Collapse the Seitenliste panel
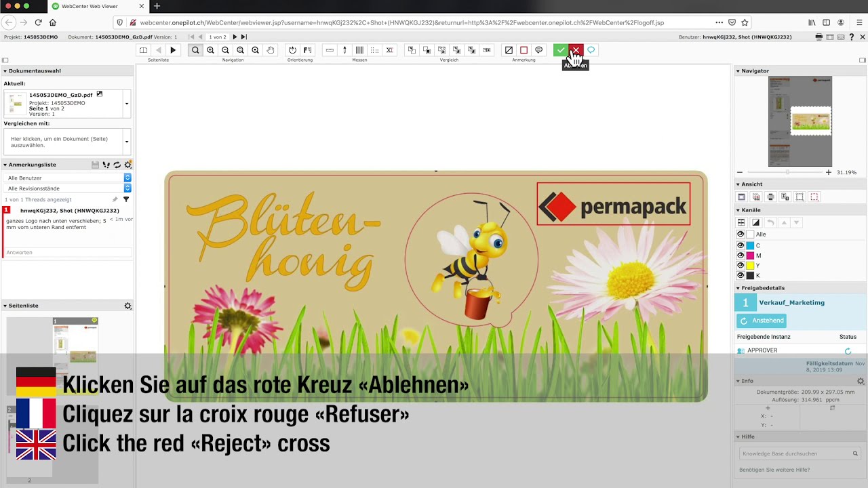This screenshot has width=868, height=488. tap(5, 306)
